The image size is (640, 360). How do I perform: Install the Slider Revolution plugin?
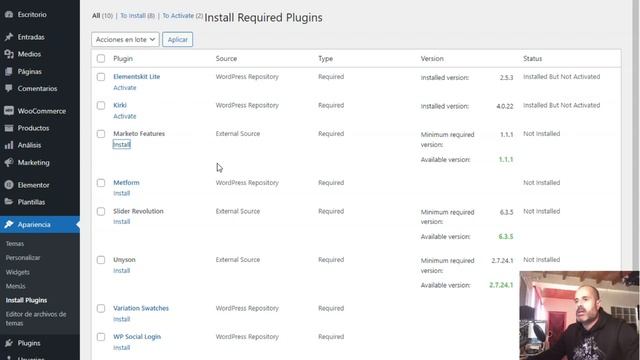(x=122, y=222)
